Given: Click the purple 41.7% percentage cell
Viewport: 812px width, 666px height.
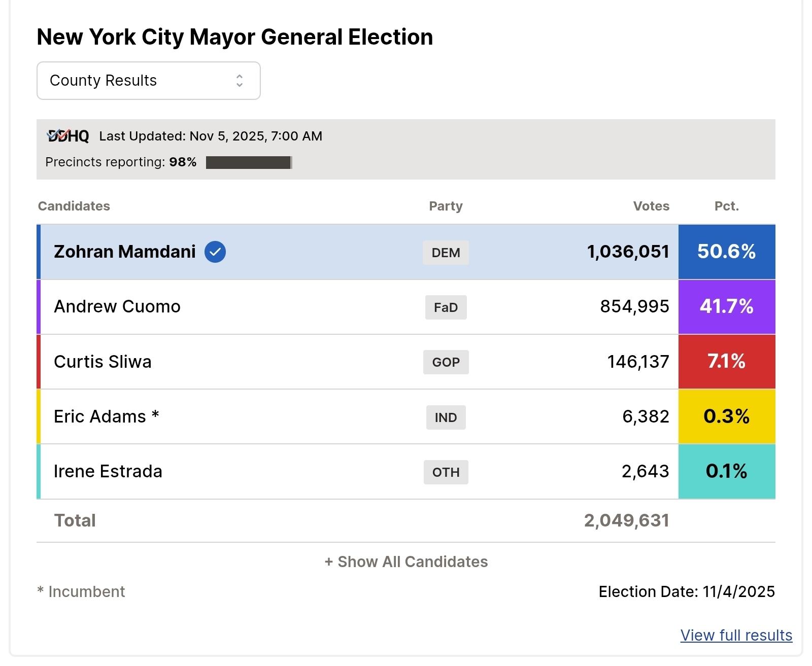Looking at the screenshot, I should (726, 306).
